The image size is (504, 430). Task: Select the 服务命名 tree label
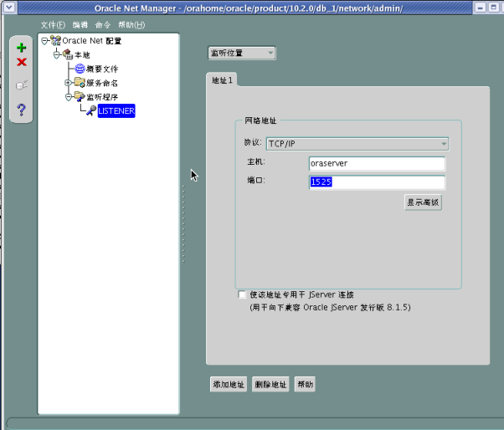[102, 83]
